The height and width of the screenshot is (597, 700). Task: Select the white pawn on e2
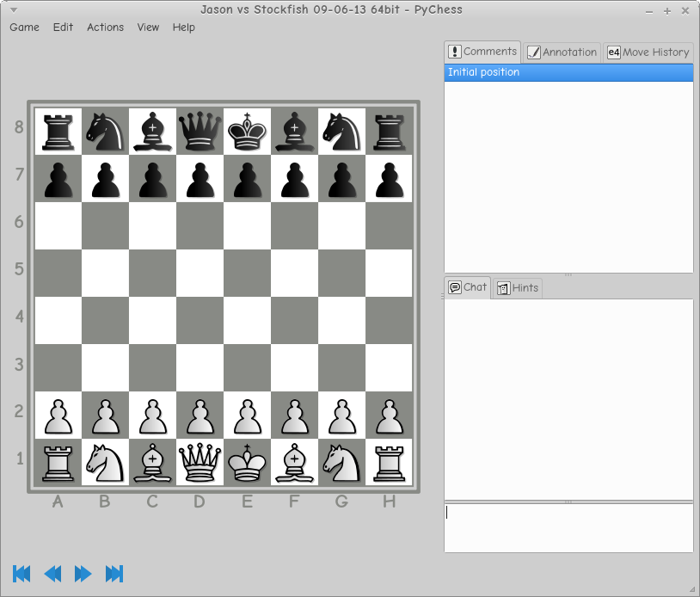pyautogui.click(x=247, y=415)
